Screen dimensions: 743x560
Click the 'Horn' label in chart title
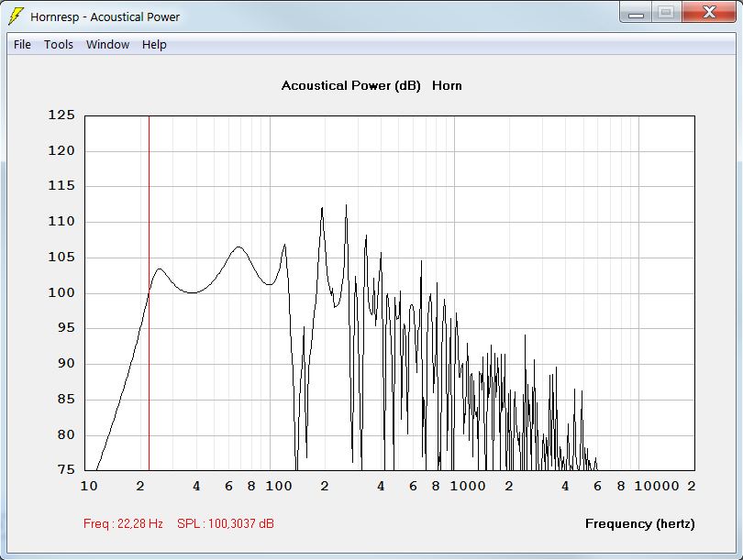click(447, 85)
